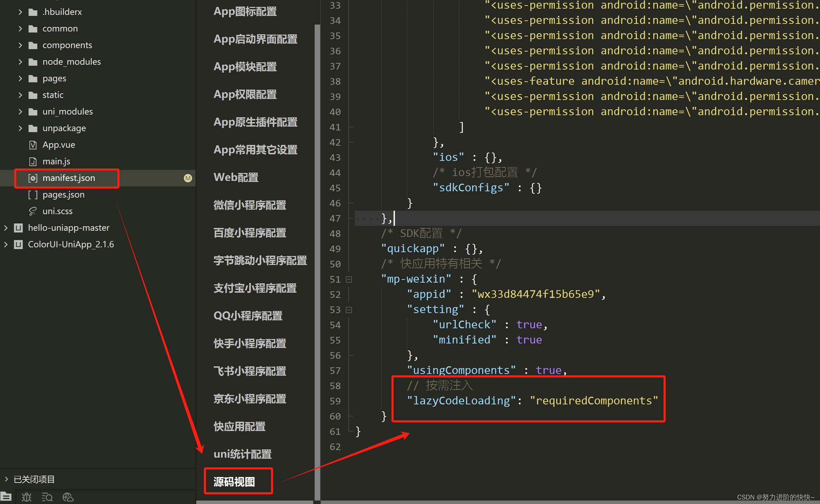The height and width of the screenshot is (504, 820).
Task: Expand the components folder chevron
Action: tap(20, 45)
